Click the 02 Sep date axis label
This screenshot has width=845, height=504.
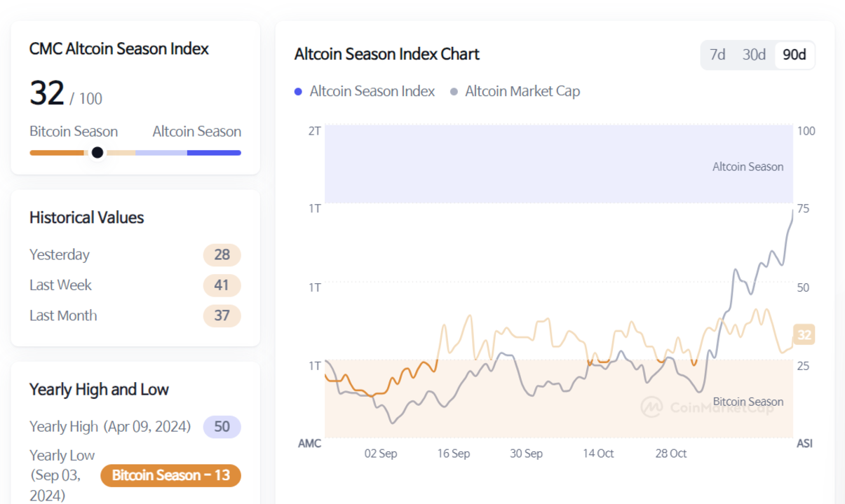point(381,454)
